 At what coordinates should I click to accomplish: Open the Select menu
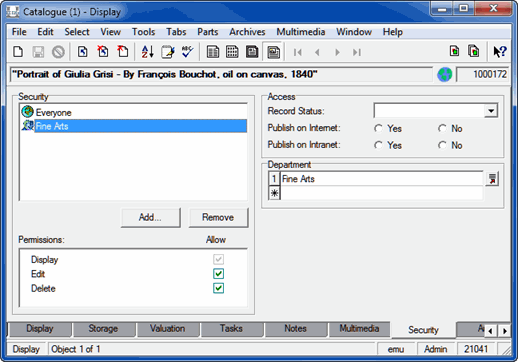coord(77,32)
